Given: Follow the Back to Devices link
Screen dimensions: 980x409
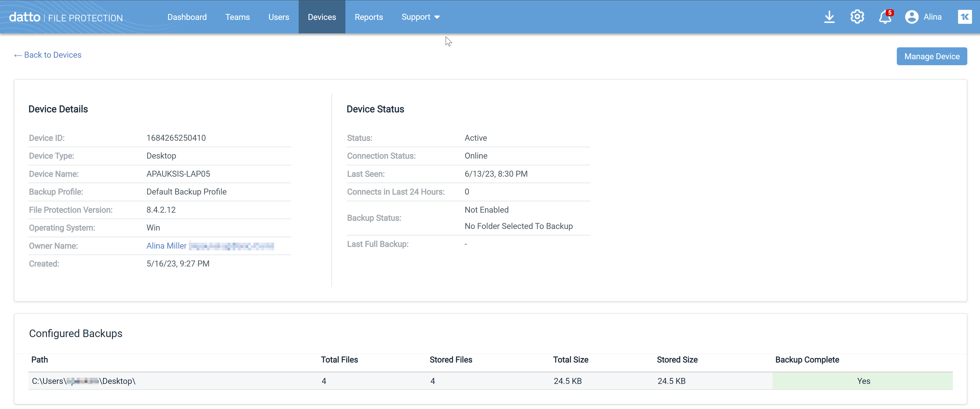Looking at the screenshot, I should click(x=52, y=55).
